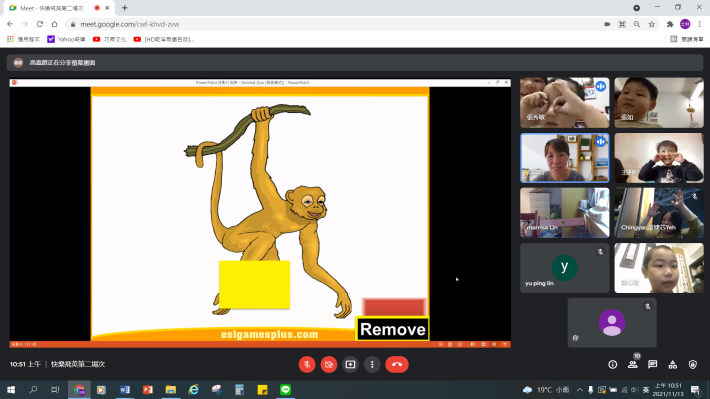
Task: Leave the call with red hang-up button
Action: click(x=397, y=365)
